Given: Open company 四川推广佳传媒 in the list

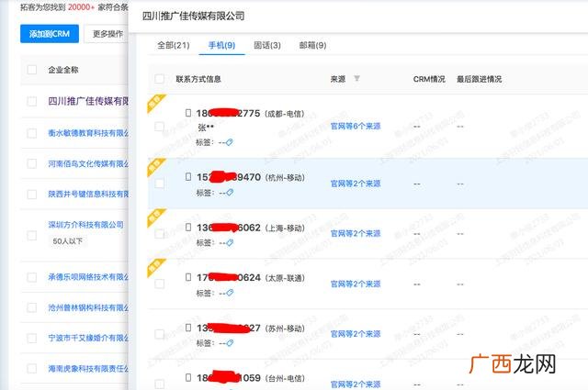Looking at the screenshot, I should tap(88, 101).
